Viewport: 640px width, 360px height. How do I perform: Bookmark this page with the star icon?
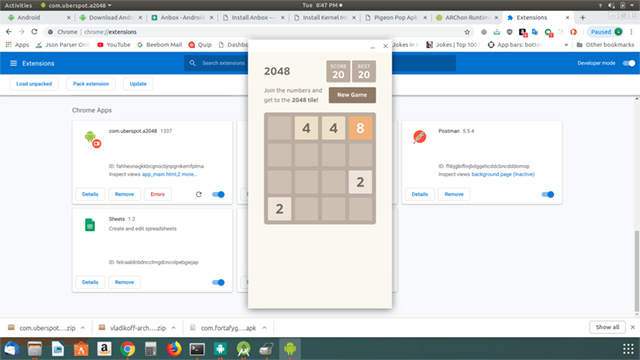(467, 32)
